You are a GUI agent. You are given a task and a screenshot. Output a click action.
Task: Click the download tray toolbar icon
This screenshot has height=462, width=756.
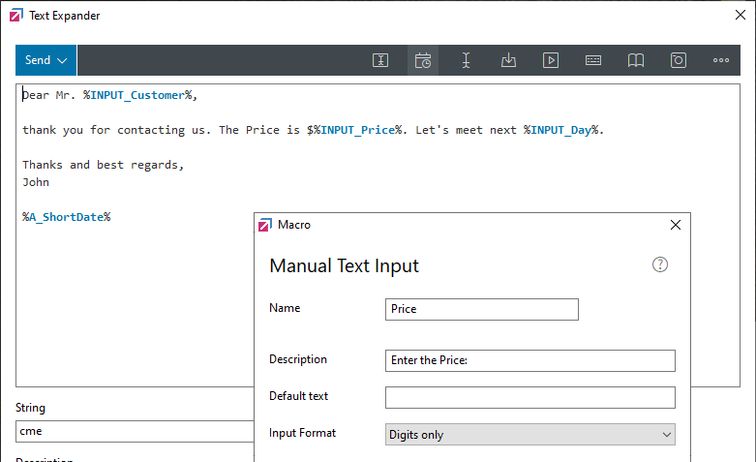click(508, 60)
